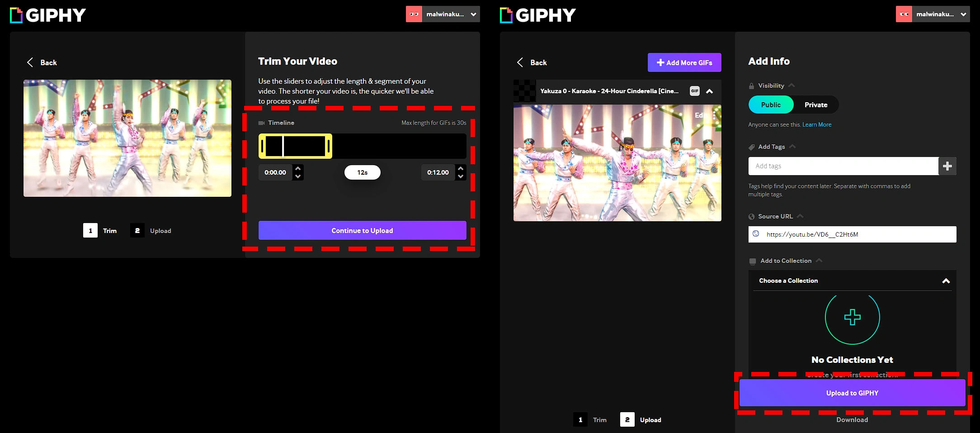Viewport: 980px width, 433px height.
Task: Open the user avatar in the Add Info window
Action: coord(904,14)
